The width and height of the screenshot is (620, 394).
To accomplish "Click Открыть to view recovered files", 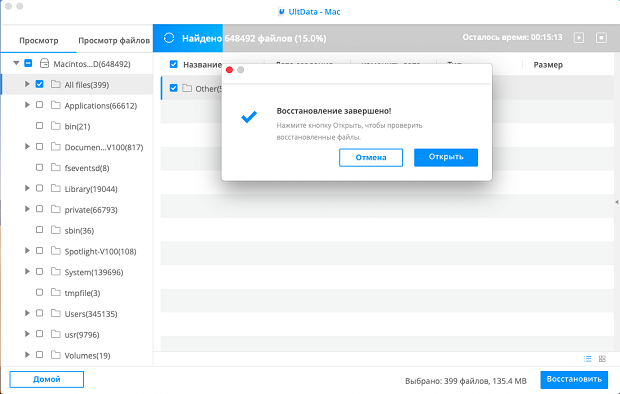I will pos(446,157).
